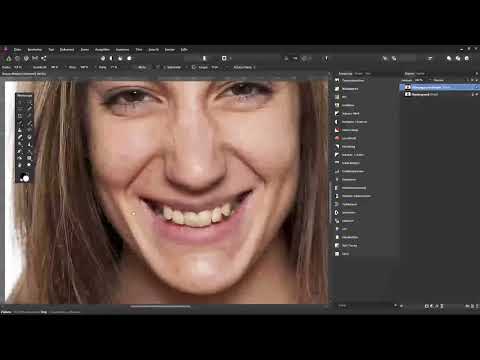Click the adjustment icon below Layers panel
Screen dimensions: 480x360
click(x=432, y=306)
